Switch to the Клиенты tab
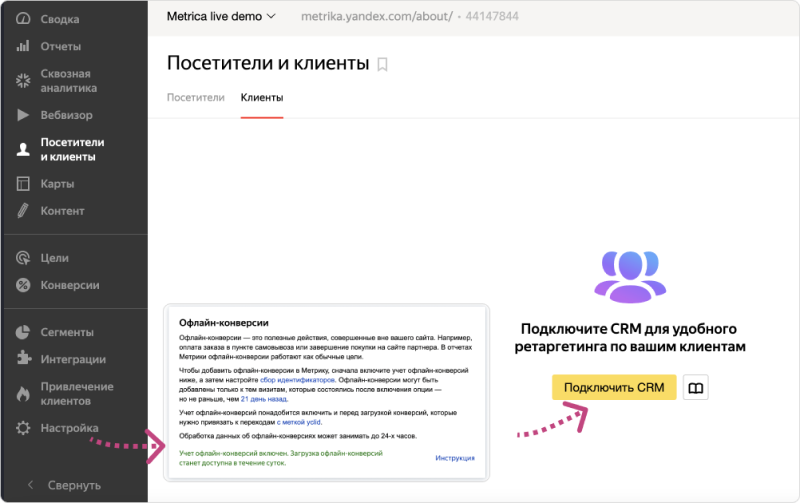Image resolution: width=800 pixels, height=503 pixels. point(262,97)
